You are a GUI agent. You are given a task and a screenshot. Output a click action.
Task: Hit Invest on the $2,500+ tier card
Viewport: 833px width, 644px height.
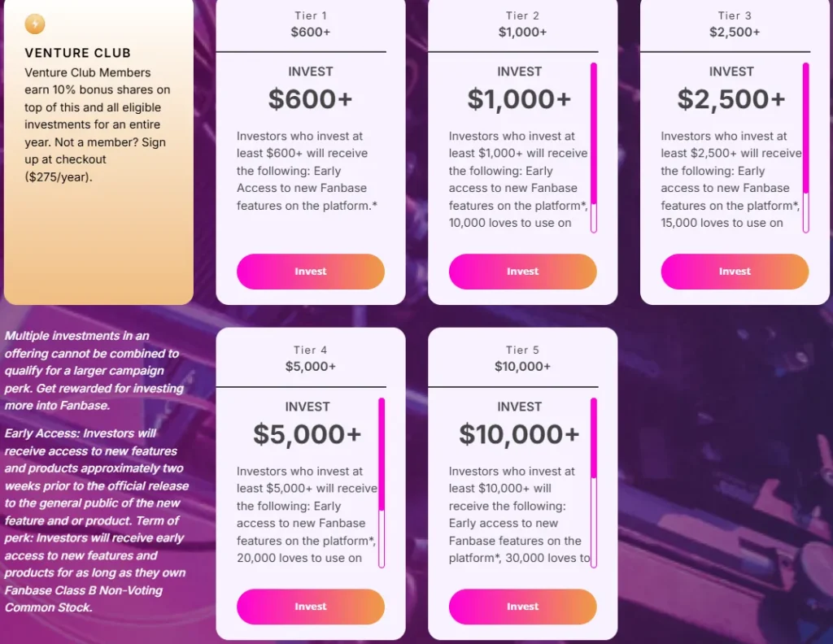click(x=735, y=272)
